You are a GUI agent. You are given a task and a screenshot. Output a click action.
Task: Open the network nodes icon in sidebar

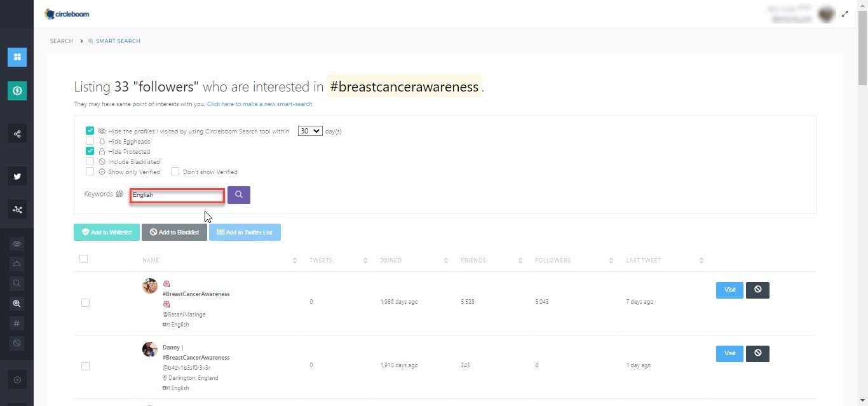pyautogui.click(x=17, y=209)
